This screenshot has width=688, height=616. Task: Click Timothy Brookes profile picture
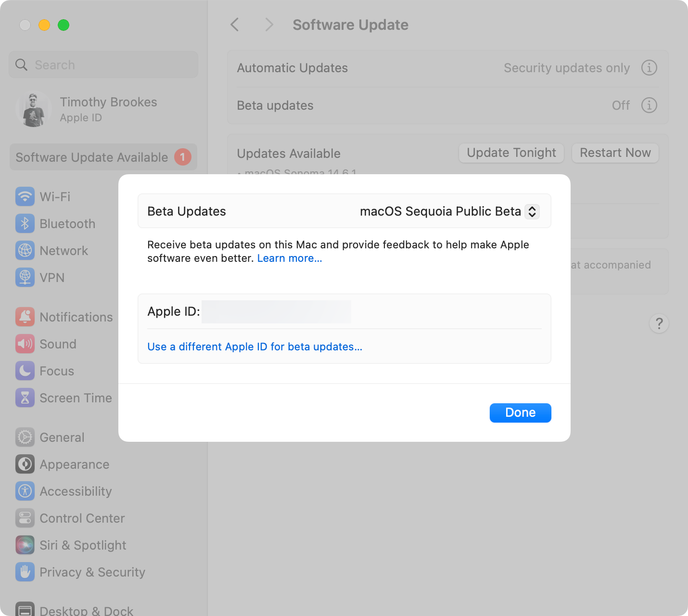coord(34,109)
